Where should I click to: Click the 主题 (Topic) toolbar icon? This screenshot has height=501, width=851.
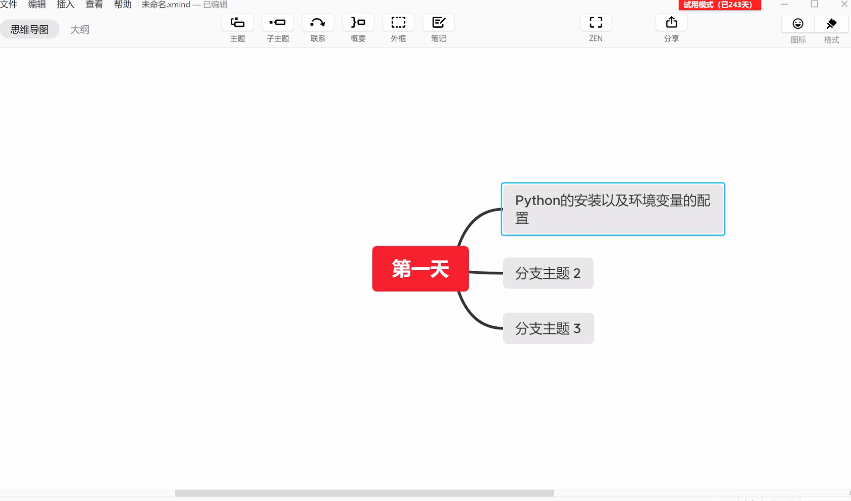[237, 22]
